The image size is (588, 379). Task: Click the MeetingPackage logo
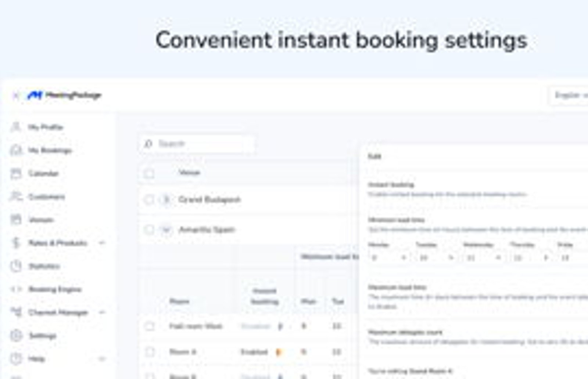click(x=64, y=95)
